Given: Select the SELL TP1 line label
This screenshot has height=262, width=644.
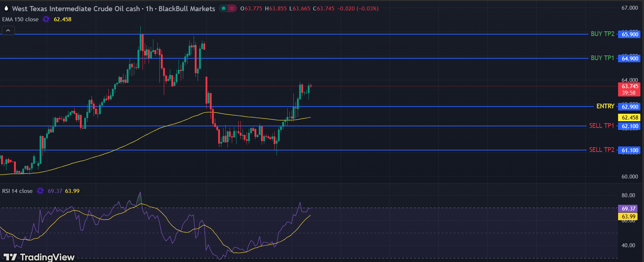Looking at the screenshot, I should [x=602, y=126].
